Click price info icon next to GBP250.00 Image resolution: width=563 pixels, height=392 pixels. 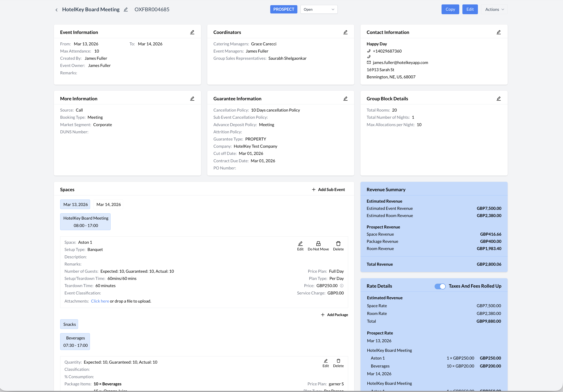(x=341, y=286)
